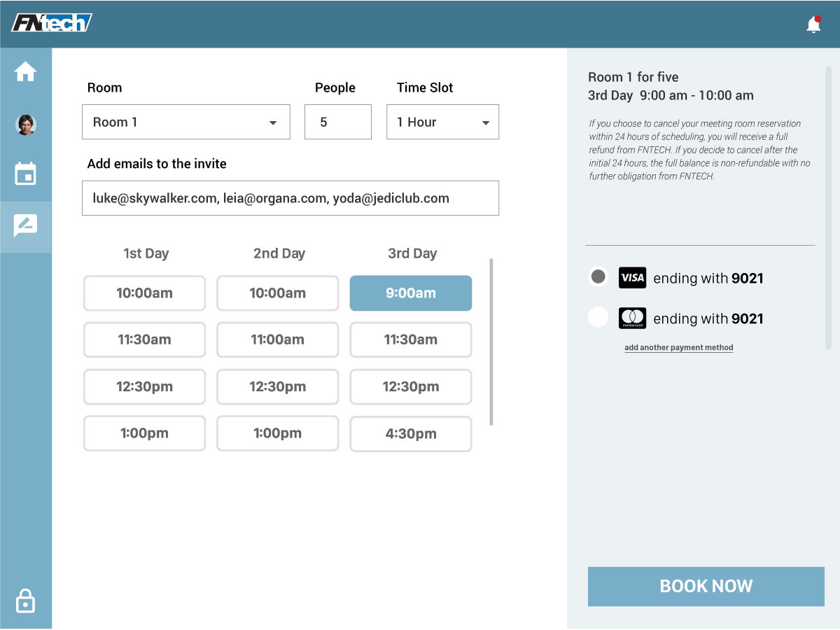Click the People number field
Screen dimensions: 840x630
click(338, 122)
